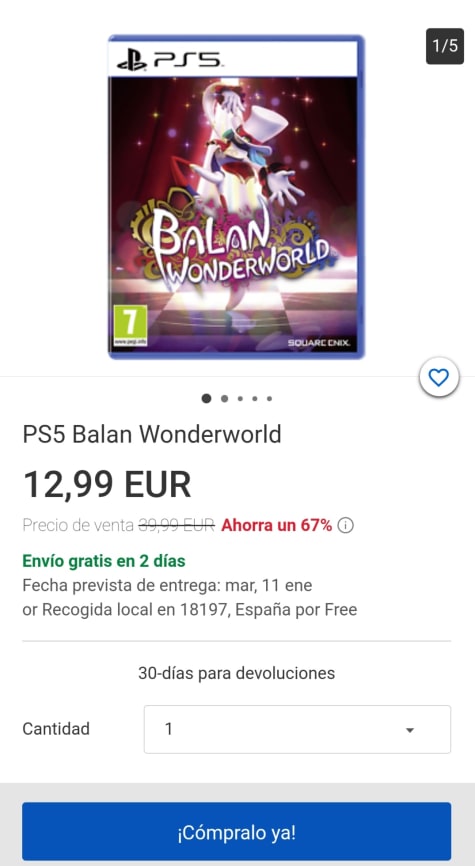Go to first image carousel dot

[206, 398]
